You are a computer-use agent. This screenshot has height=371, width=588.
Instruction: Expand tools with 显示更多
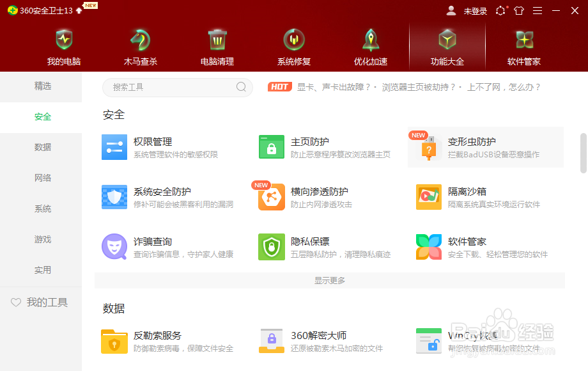pyautogui.click(x=329, y=280)
